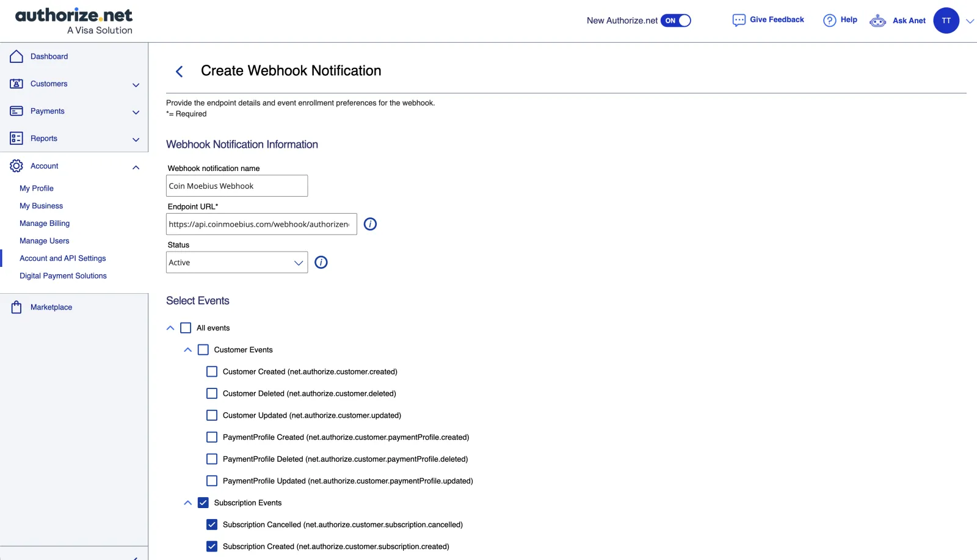The width and height of the screenshot is (977, 560).
Task: Check Customer Deleted event checkbox
Action: 212,393
